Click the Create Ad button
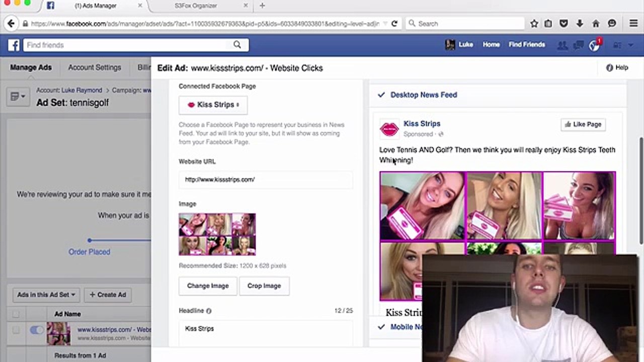The image size is (644, 362). (108, 295)
